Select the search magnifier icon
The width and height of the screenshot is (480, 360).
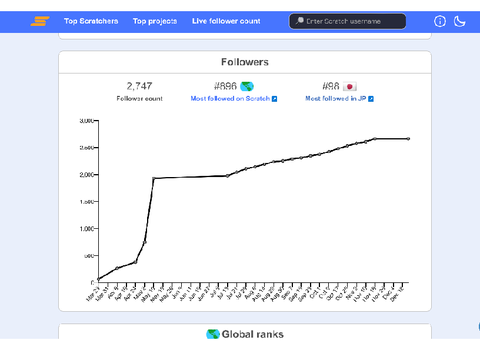point(300,21)
